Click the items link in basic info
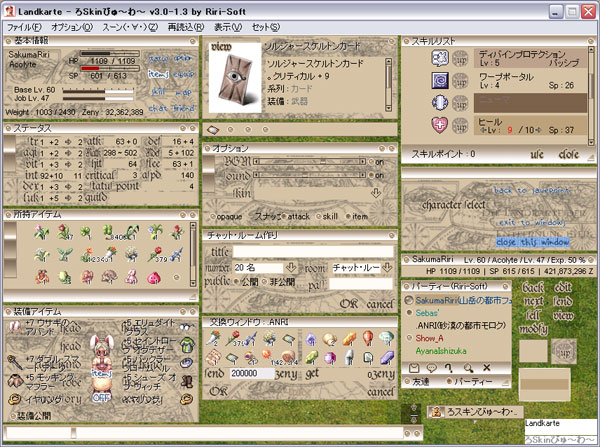600x447 pixels. [158, 74]
